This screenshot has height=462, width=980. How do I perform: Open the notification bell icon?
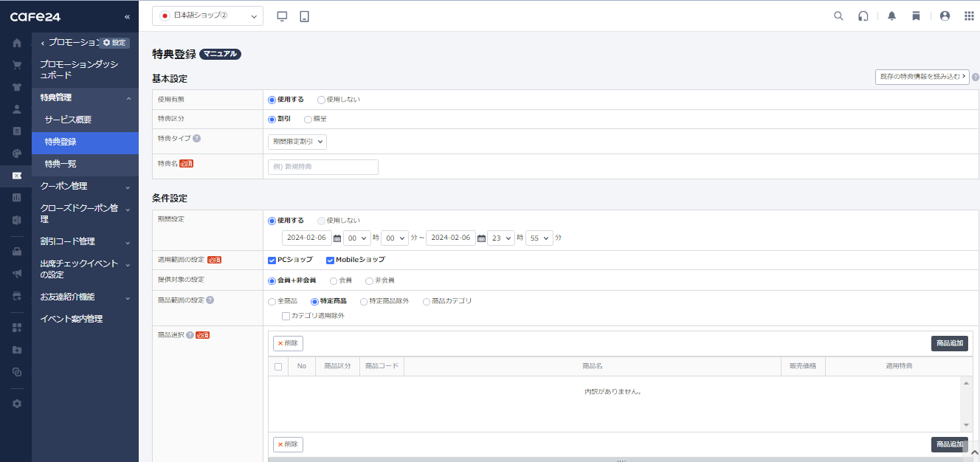[892, 16]
